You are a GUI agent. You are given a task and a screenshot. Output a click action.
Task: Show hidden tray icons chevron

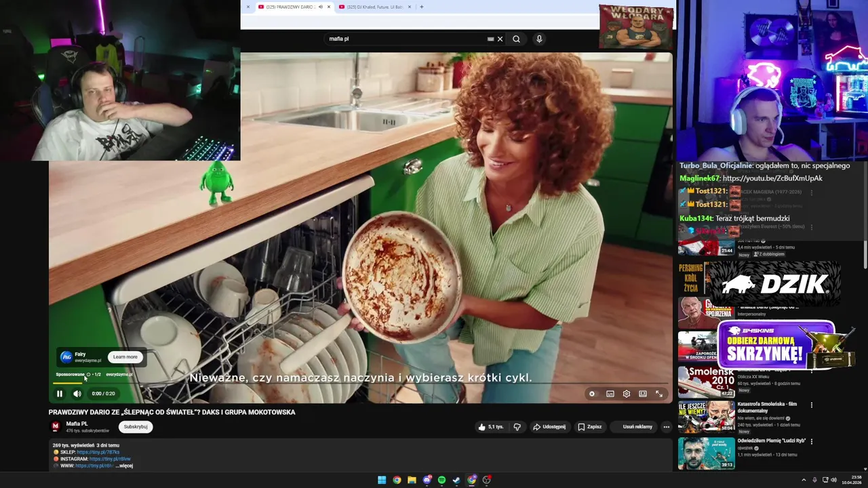(804, 480)
